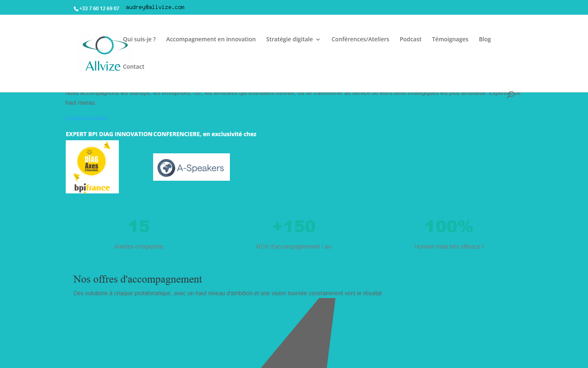Screen dimensions: 588x368
Task: Select the +150 RDV d'accompagnement counter
Action: 294,235
